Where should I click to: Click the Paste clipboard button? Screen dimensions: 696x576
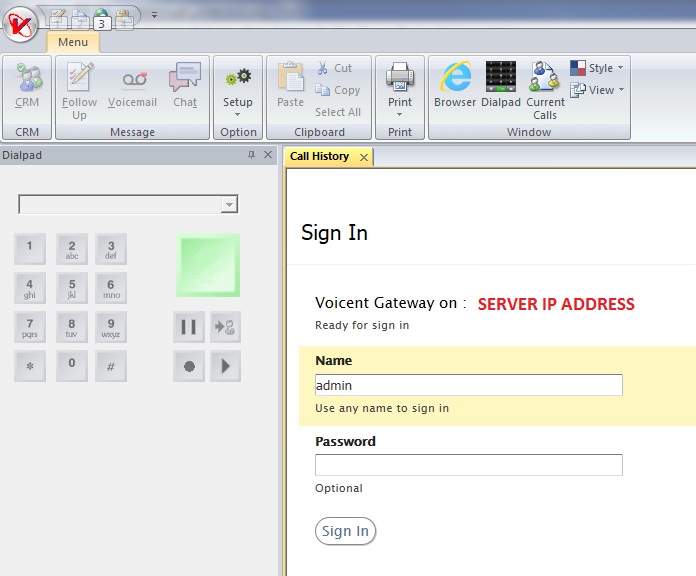[290, 85]
